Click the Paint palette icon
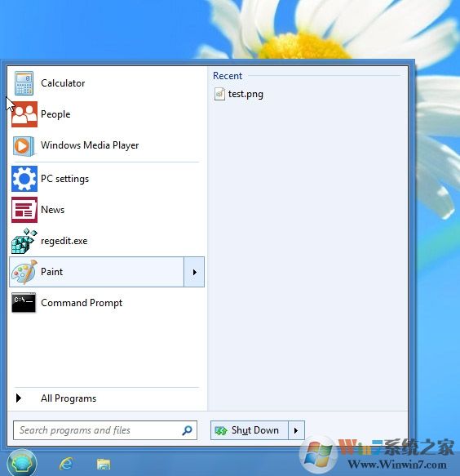 click(x=24, y=272)
